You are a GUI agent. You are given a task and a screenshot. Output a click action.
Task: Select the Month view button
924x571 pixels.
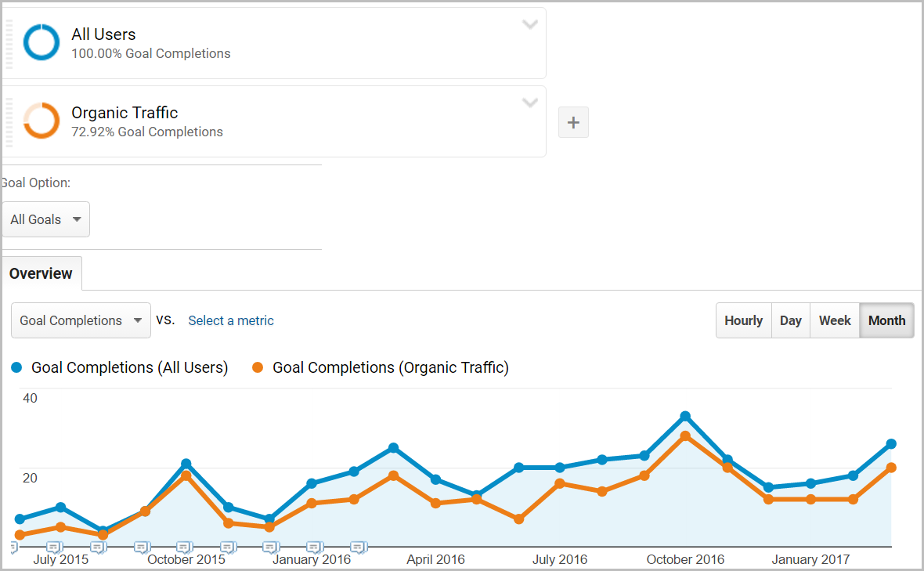tap(886, 320)
